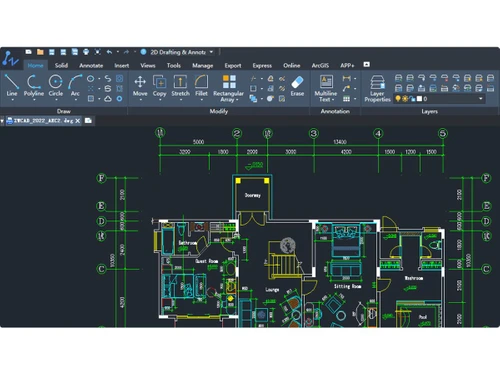Close the ZWCAD_2022_ARC2.dwg document tab
The image size is (500, 375).
coord(78,121)
